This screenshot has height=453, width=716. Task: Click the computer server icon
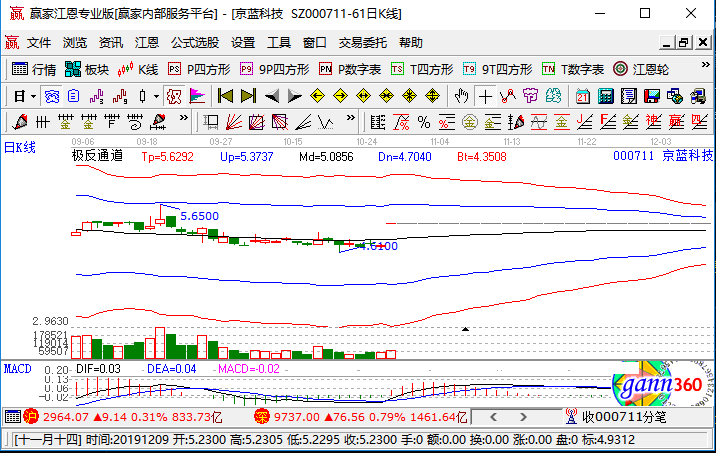[698, 96]
